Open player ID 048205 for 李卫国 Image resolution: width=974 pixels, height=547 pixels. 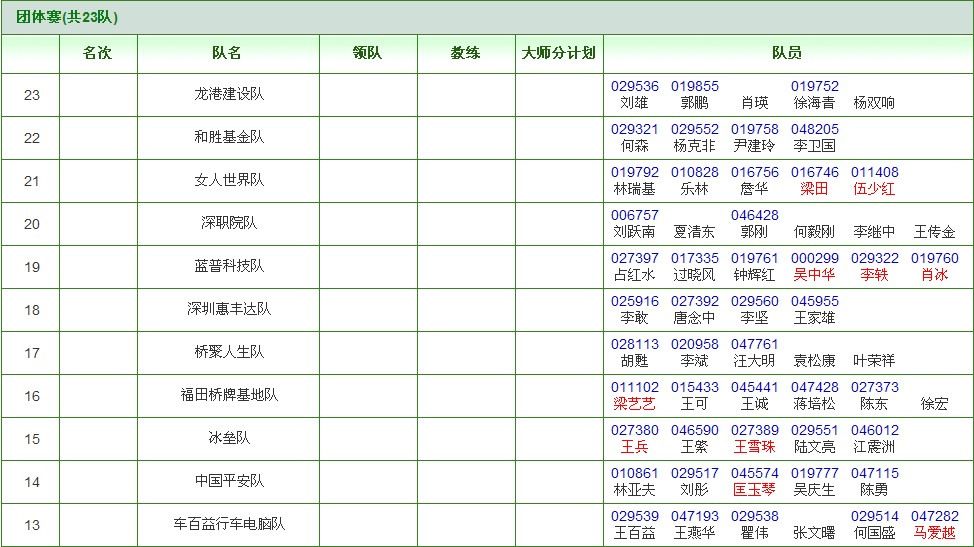pos(814,129)
